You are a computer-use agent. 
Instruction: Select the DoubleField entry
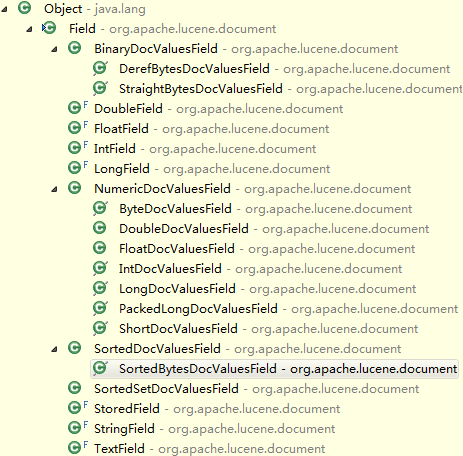219,109
